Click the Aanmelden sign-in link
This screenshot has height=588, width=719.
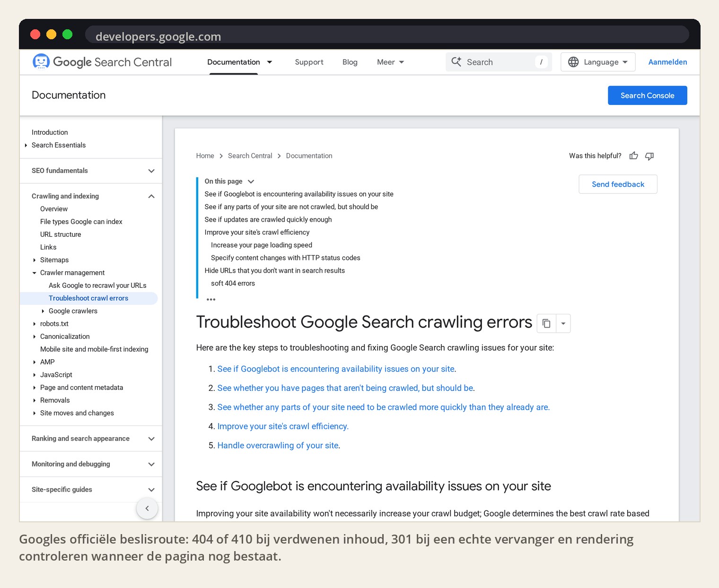click(x=667, y=62)
